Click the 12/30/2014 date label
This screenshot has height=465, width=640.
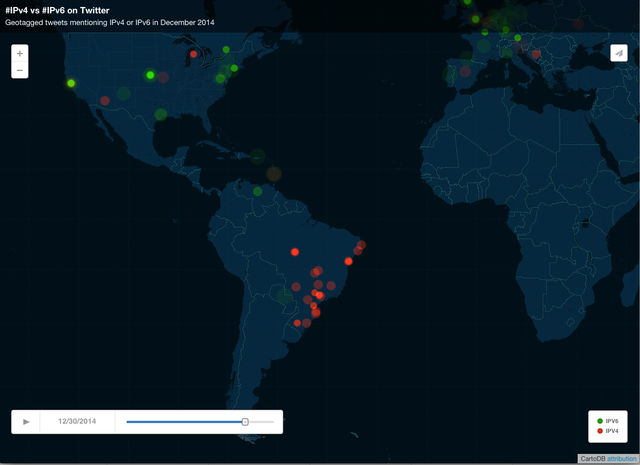pos(77,421)
